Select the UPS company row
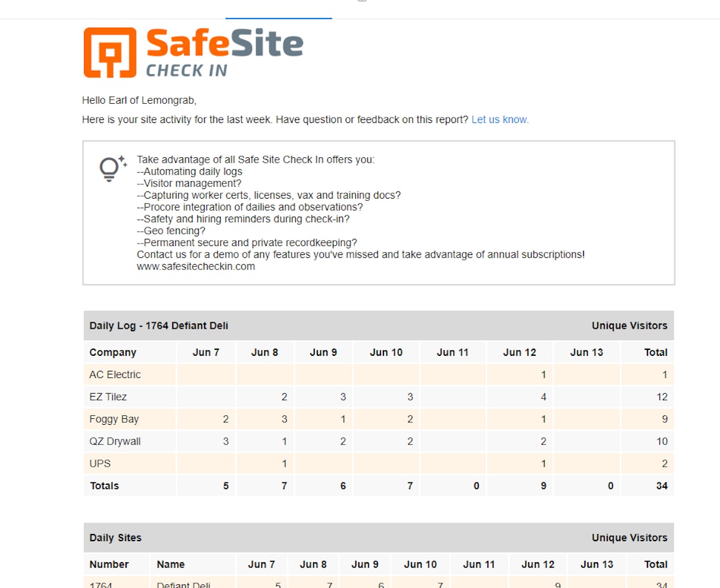 [x=100, y=463]
